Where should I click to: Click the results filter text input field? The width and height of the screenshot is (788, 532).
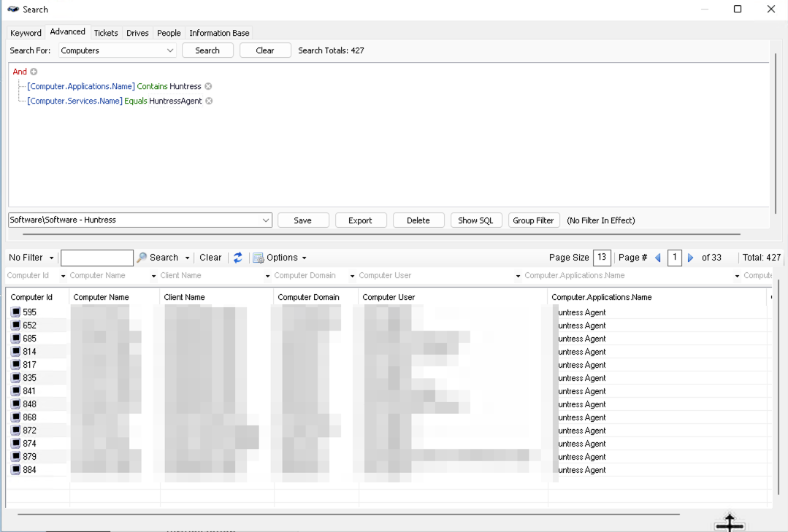point(96,258)
